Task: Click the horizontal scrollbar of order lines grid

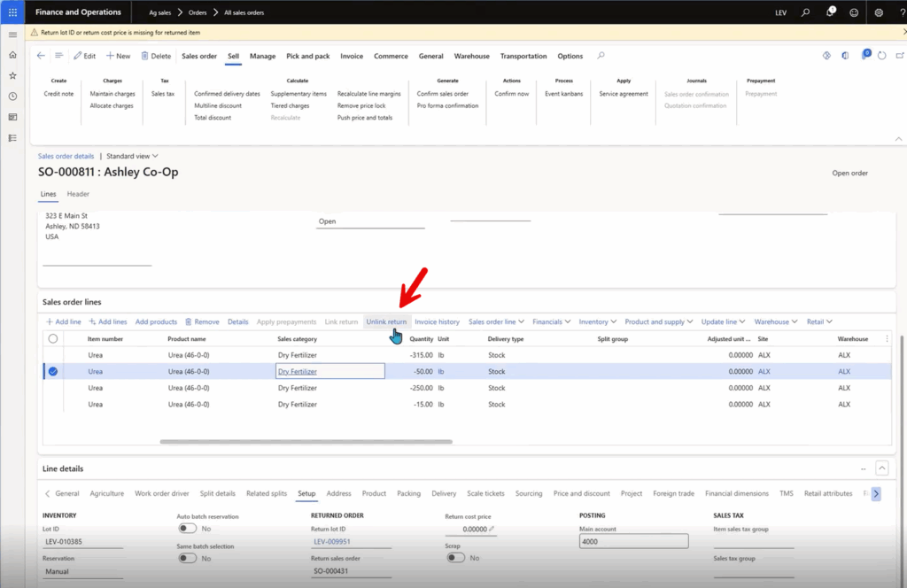Action: 306,442
